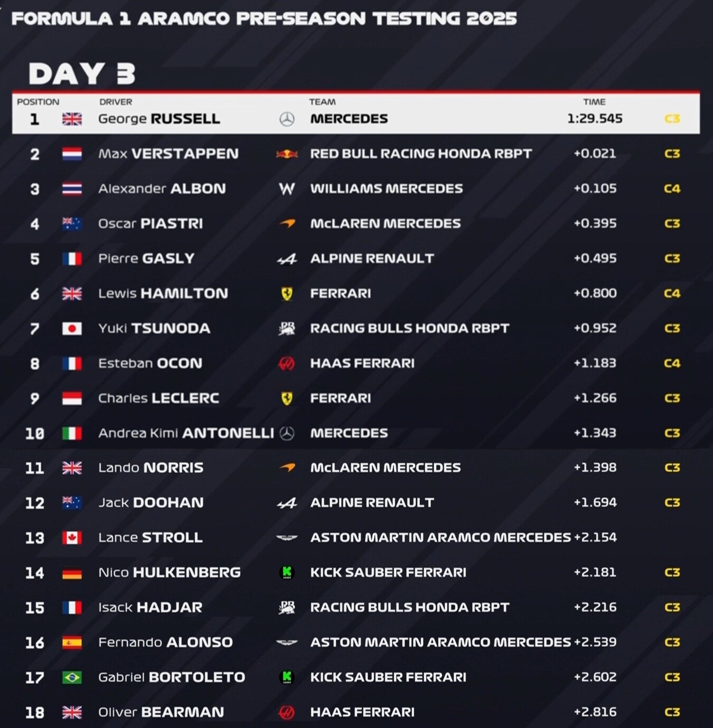Click the Haas logo beside Esteban Ocon

tap(287, 364)
